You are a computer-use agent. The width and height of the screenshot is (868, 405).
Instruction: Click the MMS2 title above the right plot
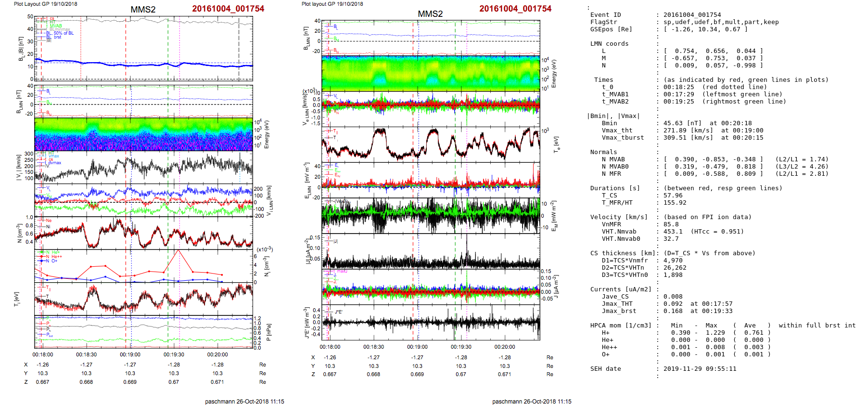pos(430,14)
